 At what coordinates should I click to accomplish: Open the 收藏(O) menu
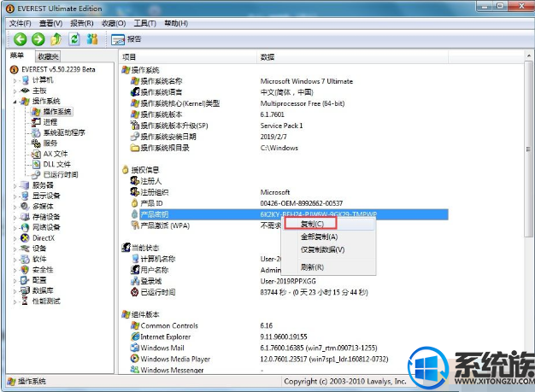pos(114,23)
